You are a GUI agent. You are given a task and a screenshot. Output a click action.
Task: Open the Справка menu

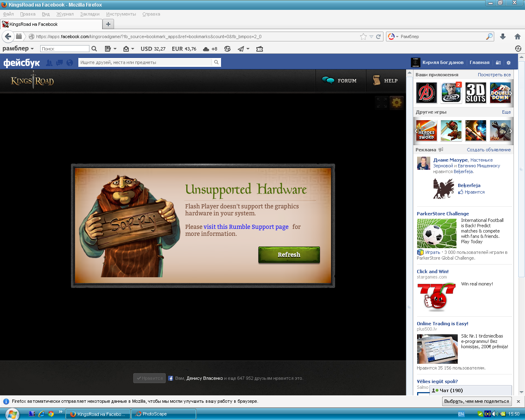pos(151,14)
